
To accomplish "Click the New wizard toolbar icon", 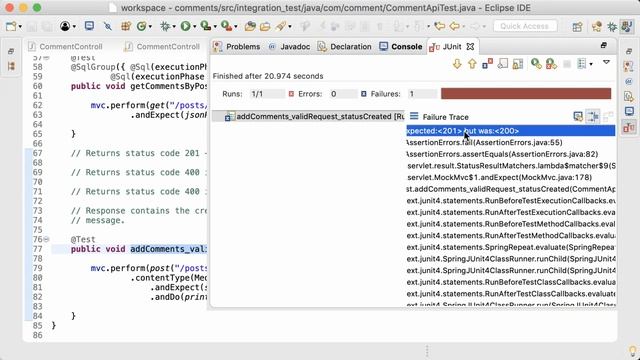I will click(11, 27).
